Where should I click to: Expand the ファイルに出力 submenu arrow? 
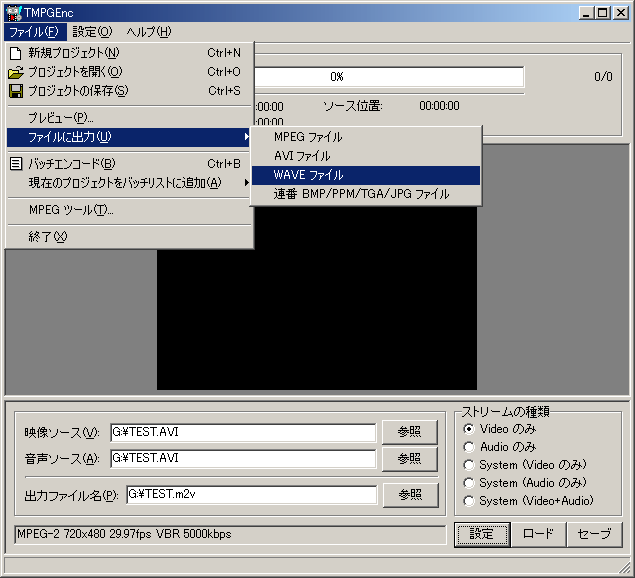click(x=247, y=137)
